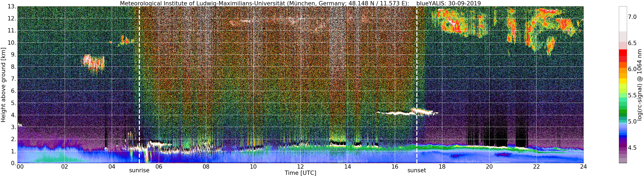The width and height of the screenshot is (644, 177).
Task: Click the colorbar tick label '6.0'
Action: 632,69
